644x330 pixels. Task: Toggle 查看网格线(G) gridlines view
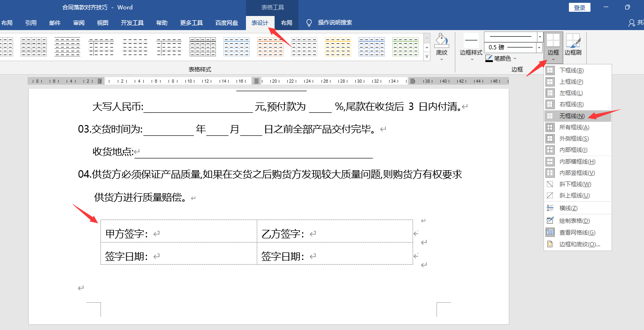(578, 233)
